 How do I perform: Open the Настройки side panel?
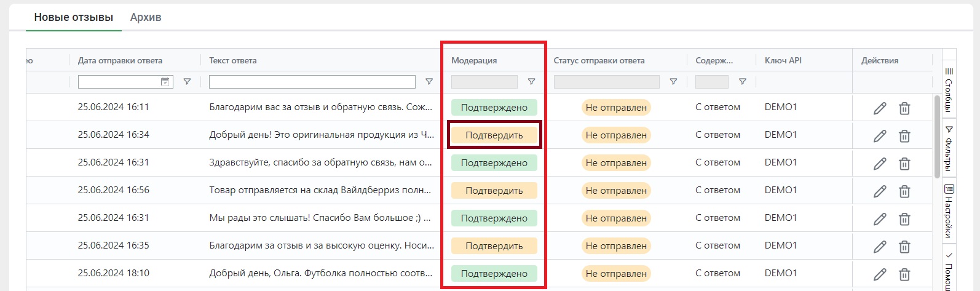949,211
